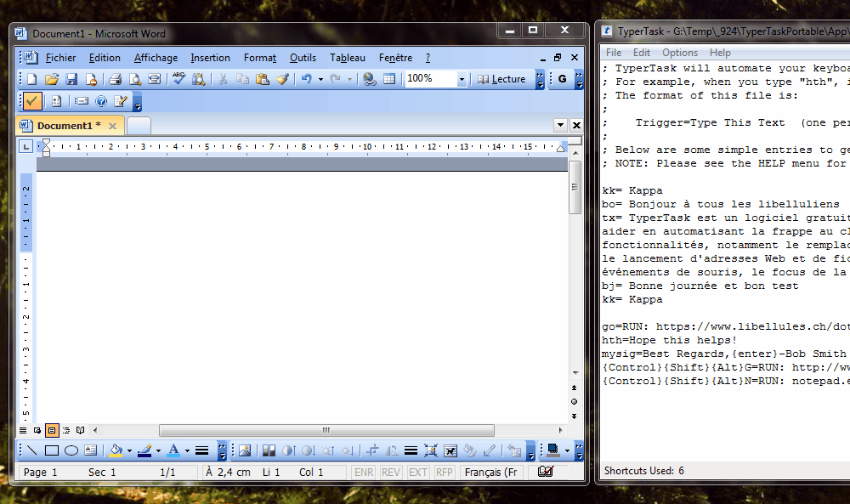This screenshot has width=850, height=504.
Task: Insert hyperlink using the globe icon
Action: (x=370, y=80)
